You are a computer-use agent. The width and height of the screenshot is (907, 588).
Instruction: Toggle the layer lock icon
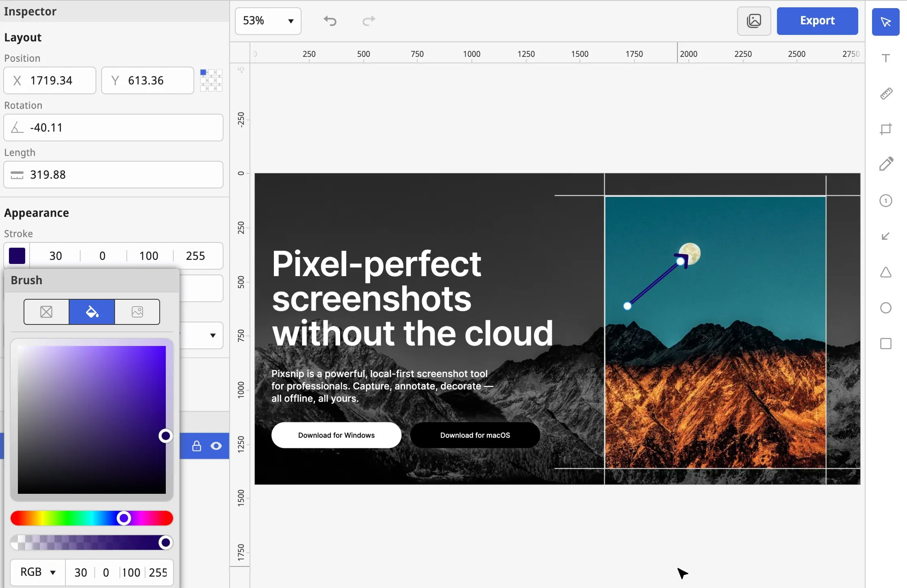[197, 446]
